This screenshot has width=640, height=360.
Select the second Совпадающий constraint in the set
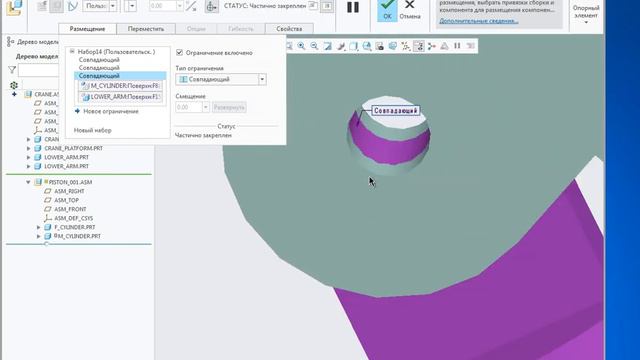pos(99,67)
